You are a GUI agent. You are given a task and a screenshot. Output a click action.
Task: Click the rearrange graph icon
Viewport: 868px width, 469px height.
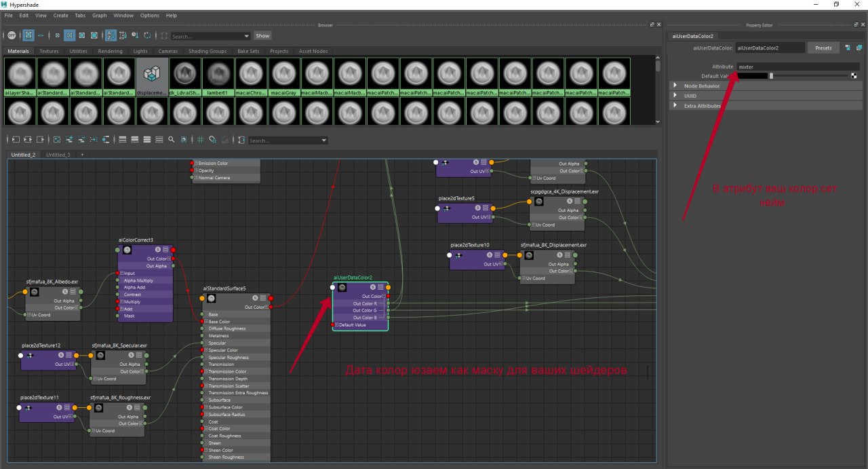(x=94, y=140)
